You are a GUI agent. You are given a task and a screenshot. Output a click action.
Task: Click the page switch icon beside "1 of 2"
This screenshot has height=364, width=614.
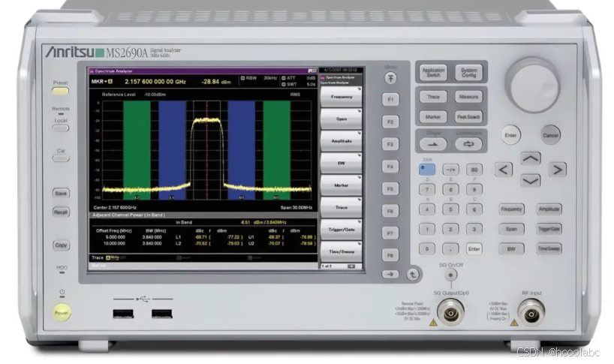[351, 266]
